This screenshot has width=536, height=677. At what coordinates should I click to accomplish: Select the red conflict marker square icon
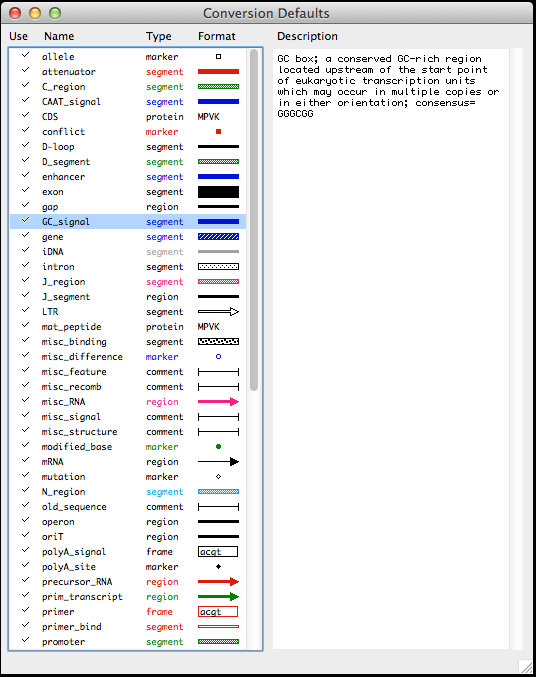click(x=219, y=132)
